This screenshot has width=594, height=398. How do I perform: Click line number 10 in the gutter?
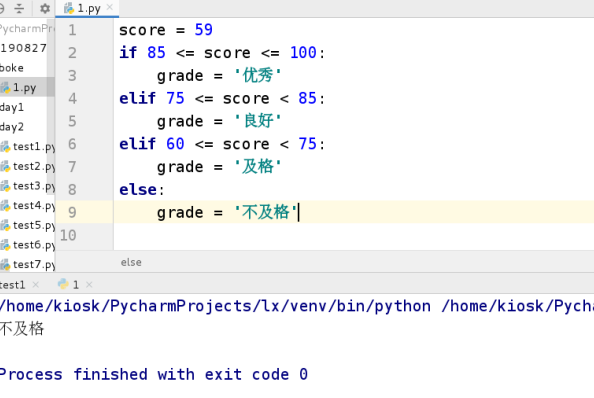pos(68,235)
